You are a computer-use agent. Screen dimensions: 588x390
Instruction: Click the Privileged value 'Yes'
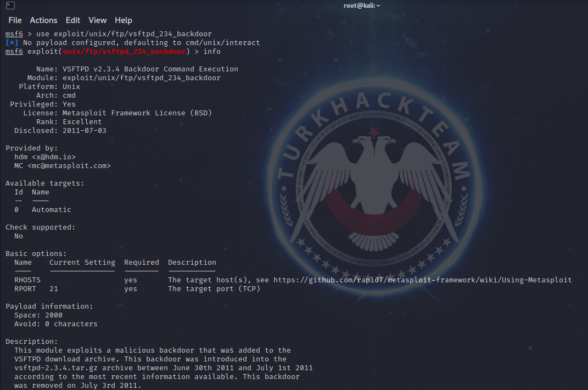point(69,104)
